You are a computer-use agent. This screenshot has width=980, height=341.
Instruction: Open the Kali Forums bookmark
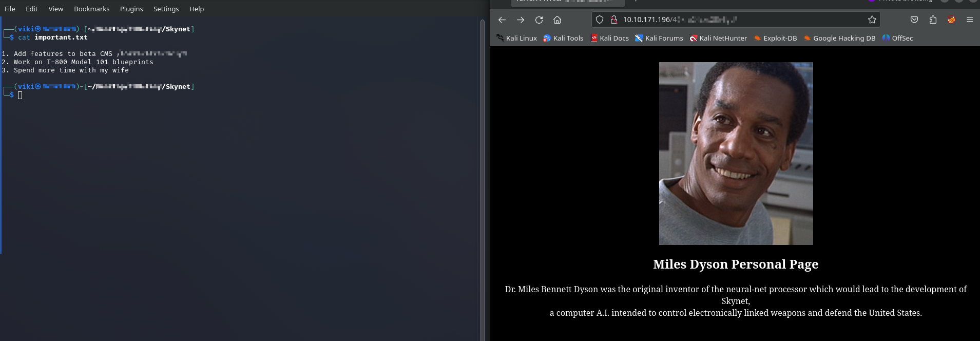pos(659,38)
